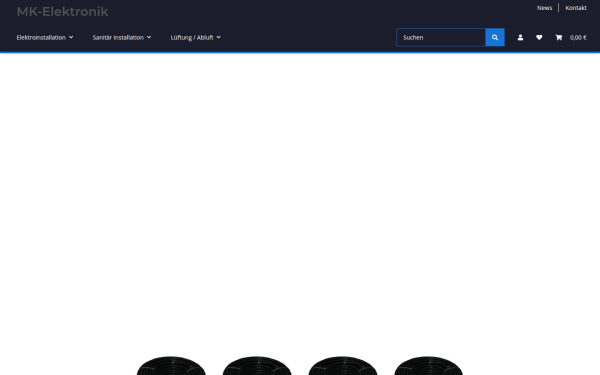Click the 0,00 € cart total
This screenshot has width=600, height=375.
(x=578, y=38)
